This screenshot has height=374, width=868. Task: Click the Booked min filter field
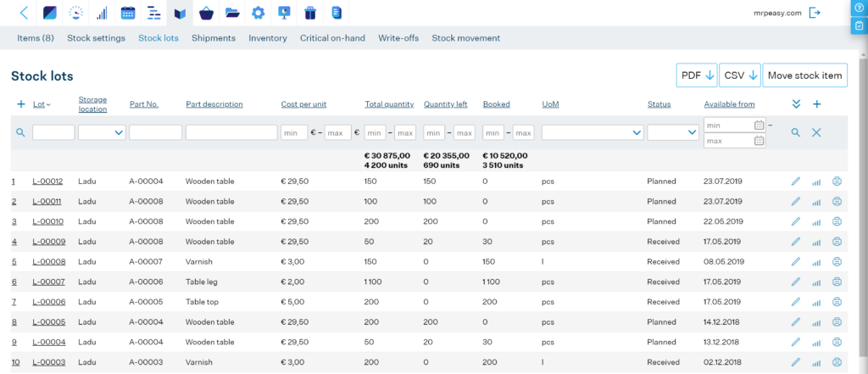[493, 133]
